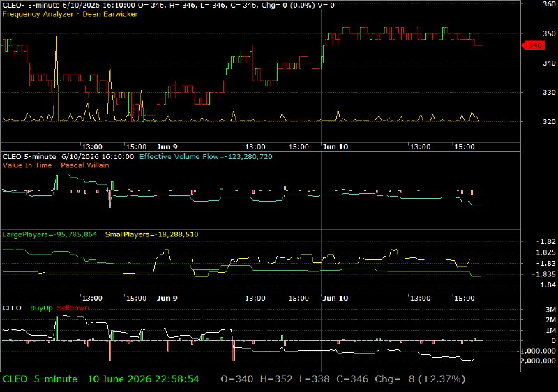558x392 pixels.
Task: Click the 340 price axis label
Action: [549, 63]
